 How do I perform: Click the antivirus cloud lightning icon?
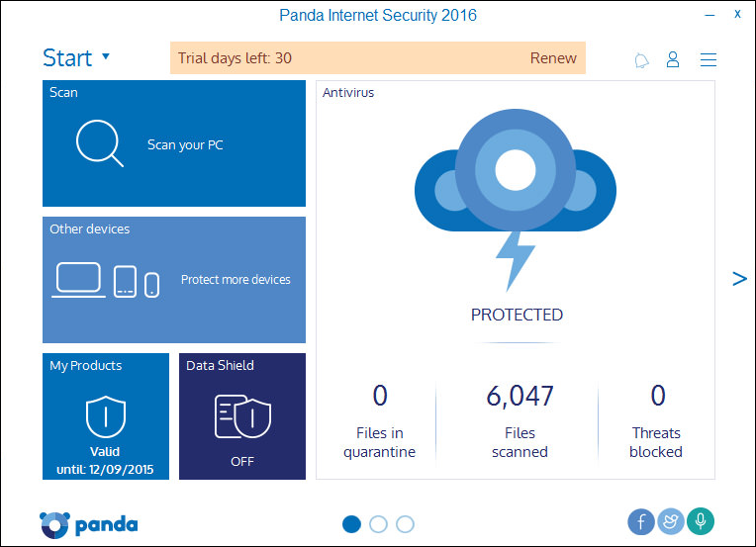516,200
